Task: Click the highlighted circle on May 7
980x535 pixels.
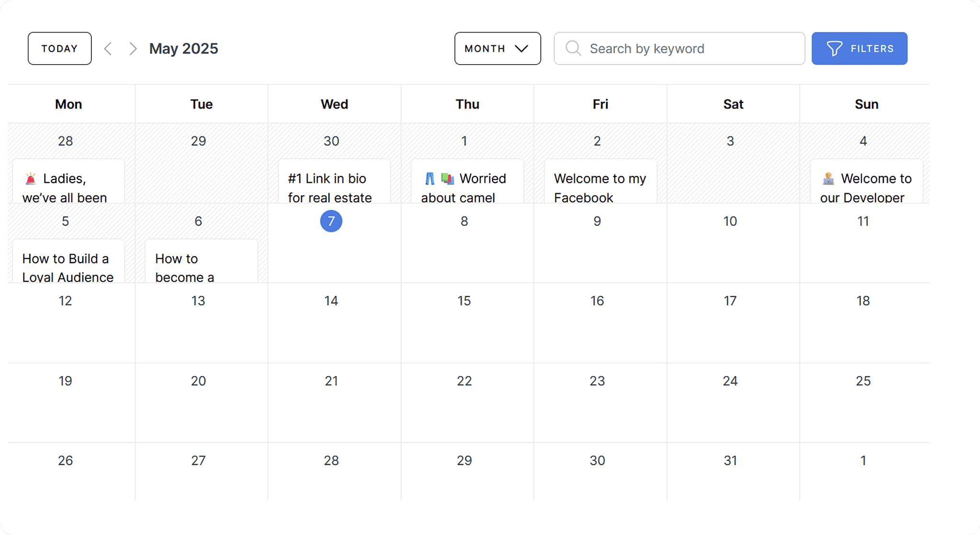Action: tap(331, 221)
